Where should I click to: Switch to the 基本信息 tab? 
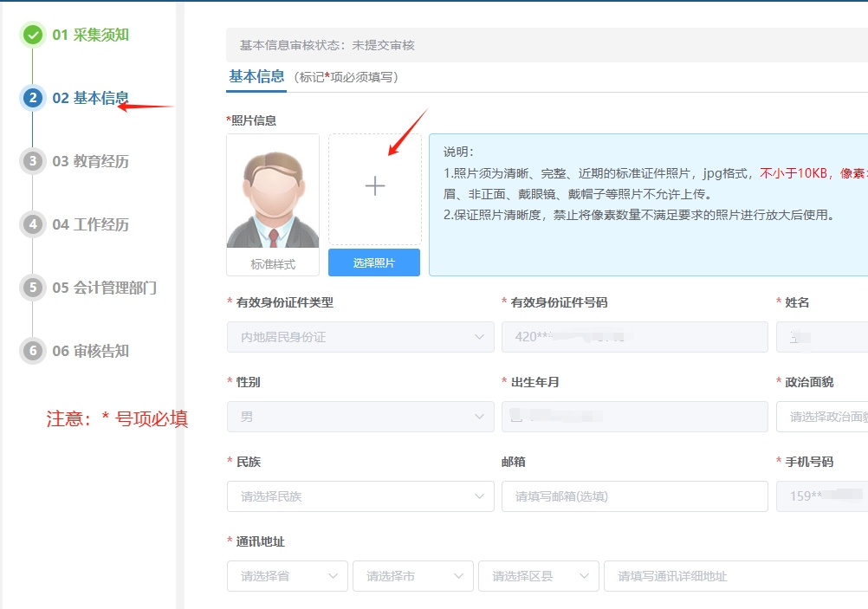[256, 76]
